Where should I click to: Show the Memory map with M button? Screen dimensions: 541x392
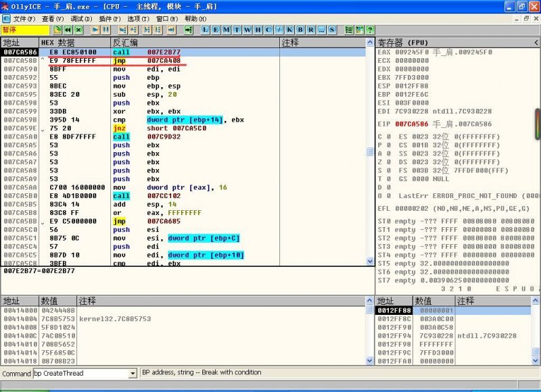click(x=227, y=30)
